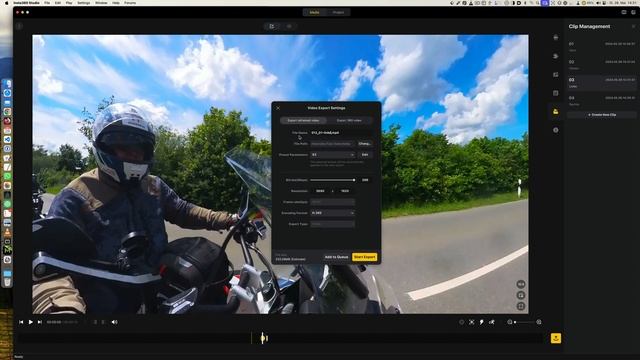
Task: Select the Export reframed video tab
Action: (x=303, y=120)
